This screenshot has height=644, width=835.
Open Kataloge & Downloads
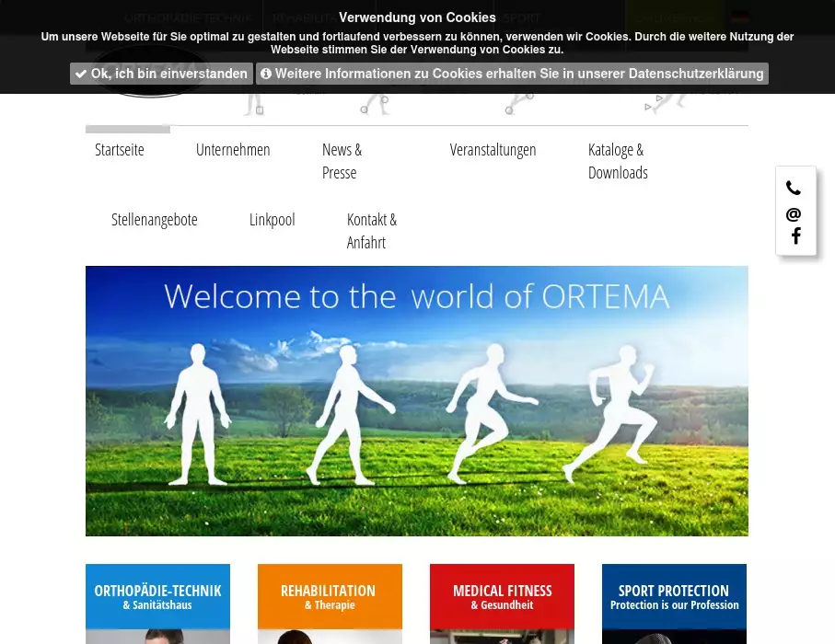click(x=618, y=161)
